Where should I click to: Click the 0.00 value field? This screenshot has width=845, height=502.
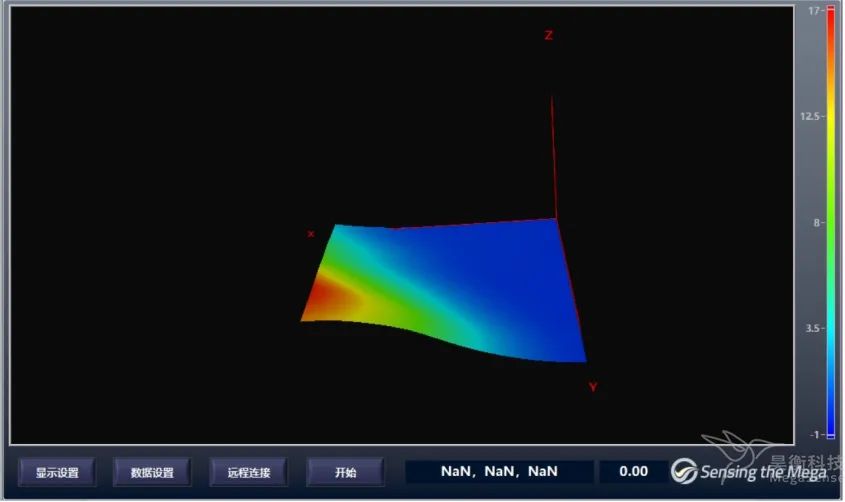(633, 471)
